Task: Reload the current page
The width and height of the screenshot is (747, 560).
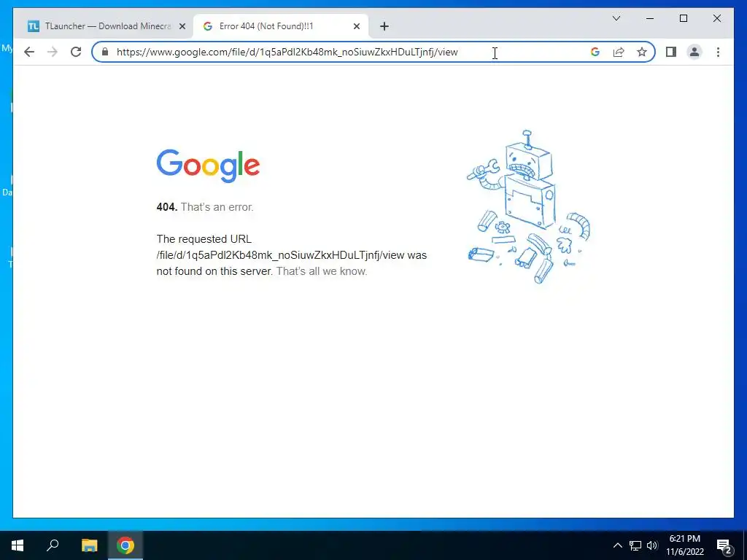Action: (x=76, y=52)
